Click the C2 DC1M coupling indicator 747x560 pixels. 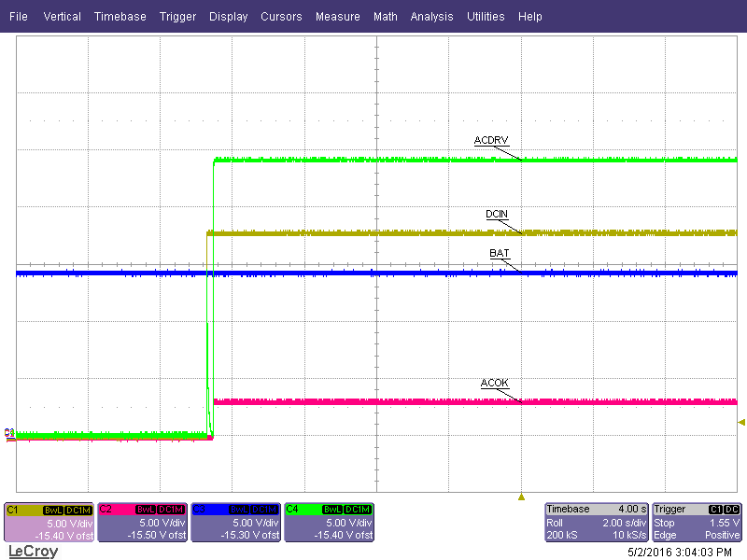[x=171, y=510]
